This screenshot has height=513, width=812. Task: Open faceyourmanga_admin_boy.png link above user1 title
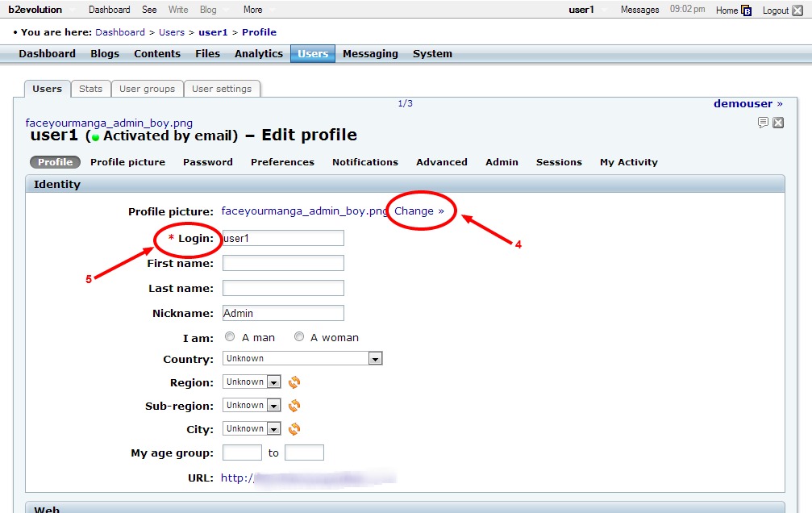109,123
